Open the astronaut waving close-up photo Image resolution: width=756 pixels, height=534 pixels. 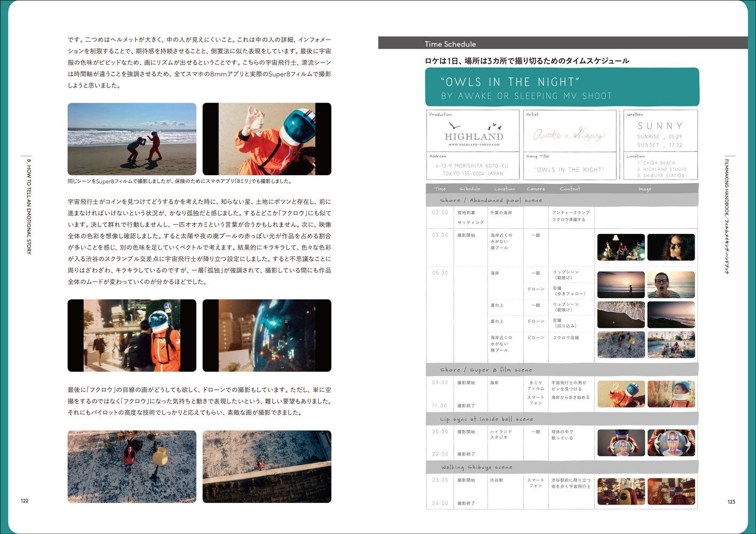pos(267,139)
